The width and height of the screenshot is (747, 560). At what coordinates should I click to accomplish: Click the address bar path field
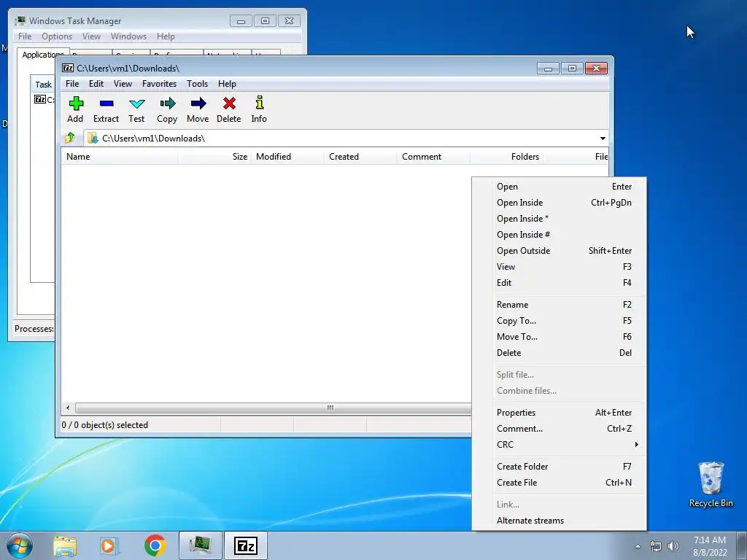tap(341, 138)
